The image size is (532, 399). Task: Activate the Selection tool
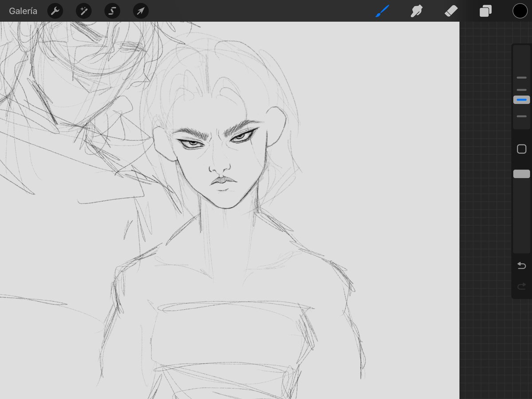coord(112,11)
